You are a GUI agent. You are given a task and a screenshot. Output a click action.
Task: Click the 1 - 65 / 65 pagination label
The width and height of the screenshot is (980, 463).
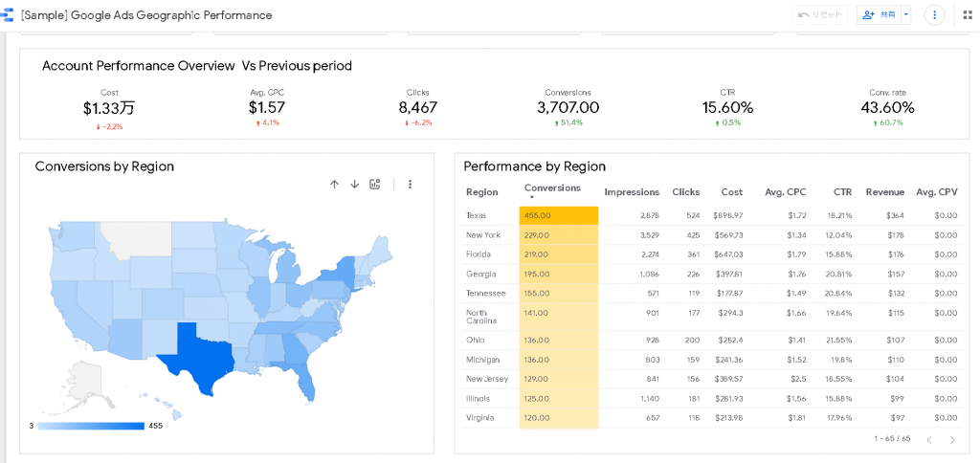coord(892,439)
